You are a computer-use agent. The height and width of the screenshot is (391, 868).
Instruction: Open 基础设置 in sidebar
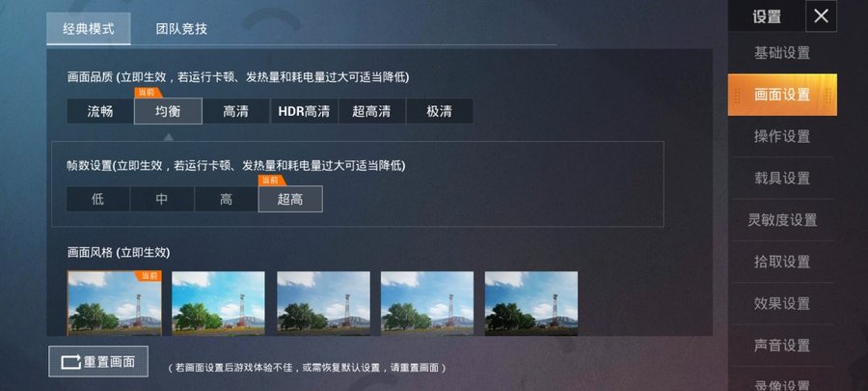tap(781, 53)
